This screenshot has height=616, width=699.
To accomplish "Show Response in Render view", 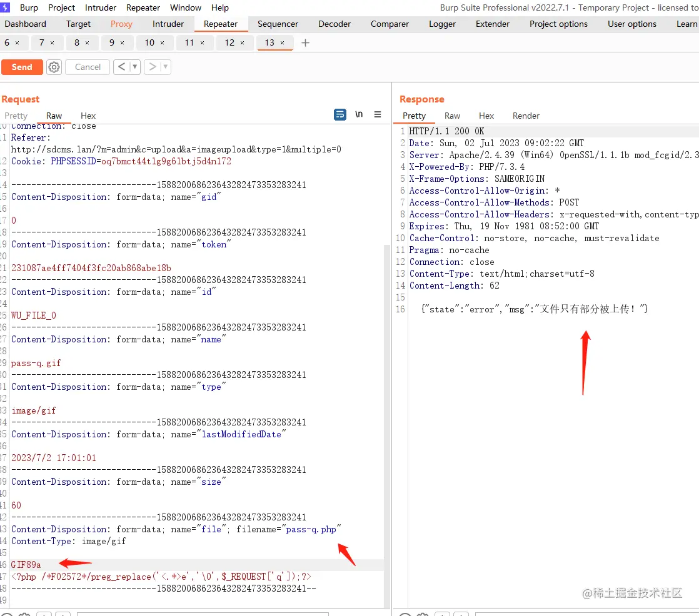I will (x=526, y=116).
